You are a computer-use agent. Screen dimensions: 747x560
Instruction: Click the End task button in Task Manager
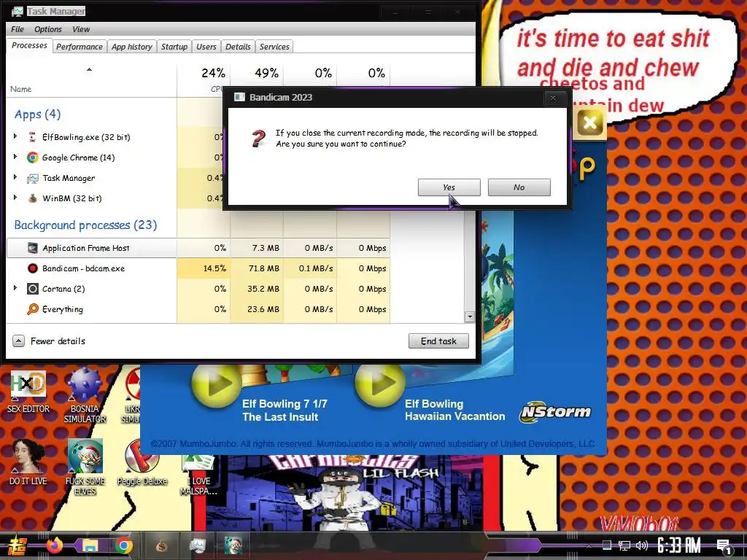click(x=438, y=341)
